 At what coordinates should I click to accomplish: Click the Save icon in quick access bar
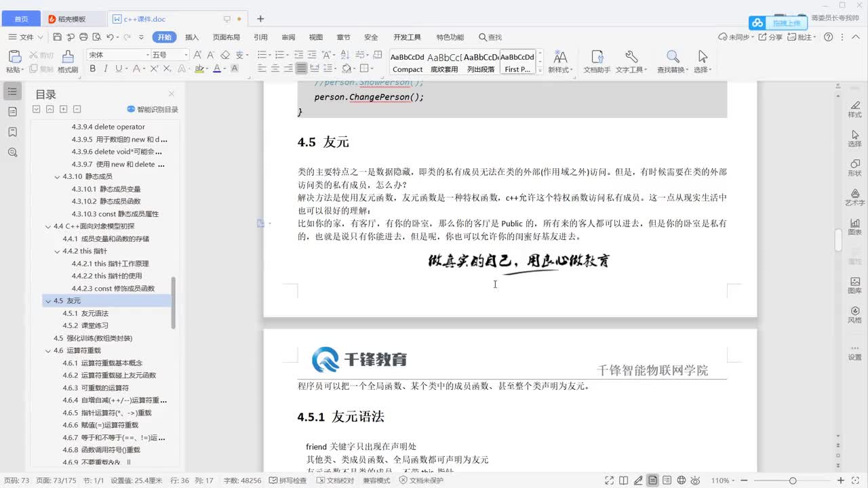point(58,37)
